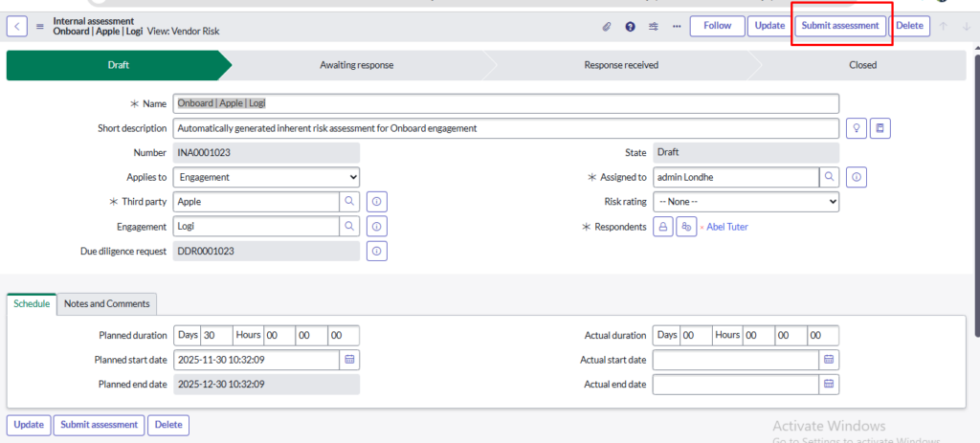Viewport: 980px width, 443px height.
Task: Expand the Applies to dropdown
Action: tap(267, 177)
